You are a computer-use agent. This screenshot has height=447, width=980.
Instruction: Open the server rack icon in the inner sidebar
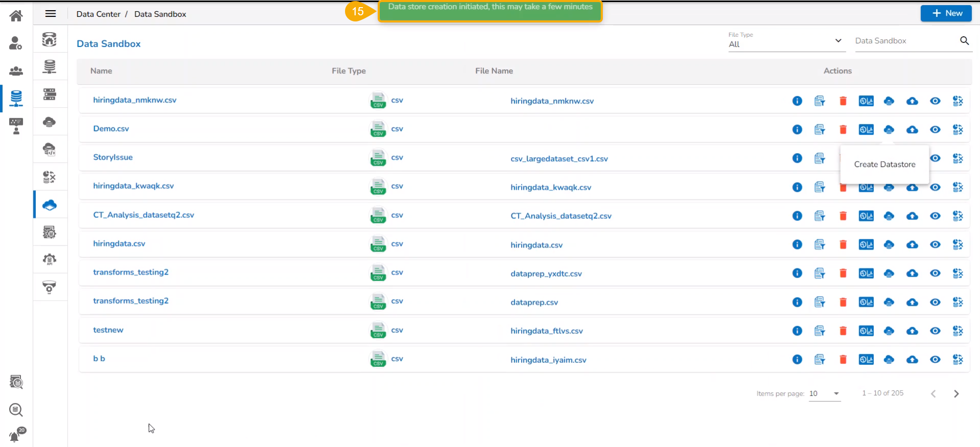click(x=50, y=94)
